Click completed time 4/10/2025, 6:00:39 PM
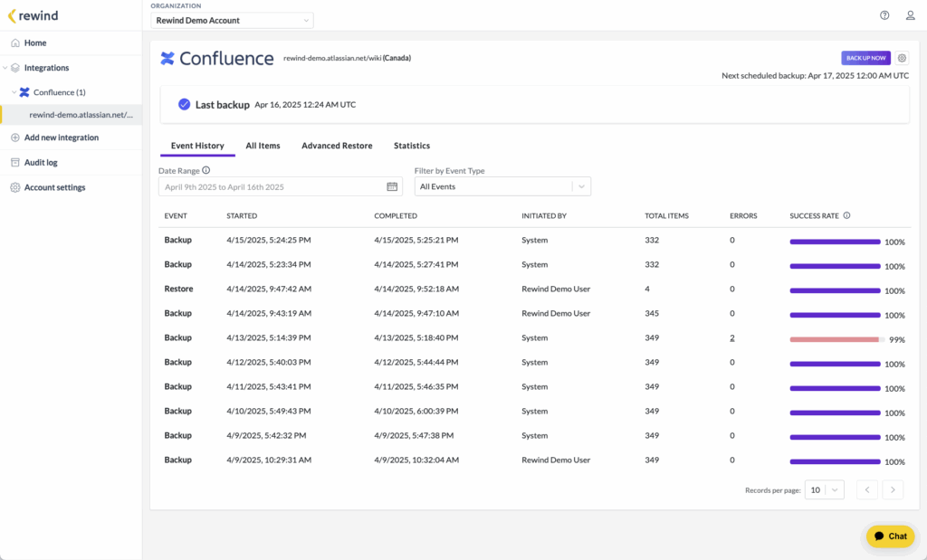The image size is (927, 560). [416, 411]
